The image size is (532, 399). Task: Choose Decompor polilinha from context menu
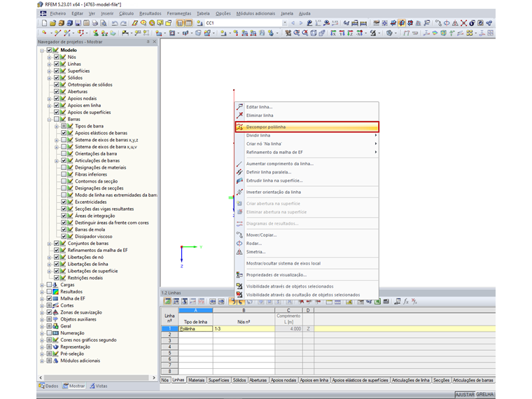[307, 127]
